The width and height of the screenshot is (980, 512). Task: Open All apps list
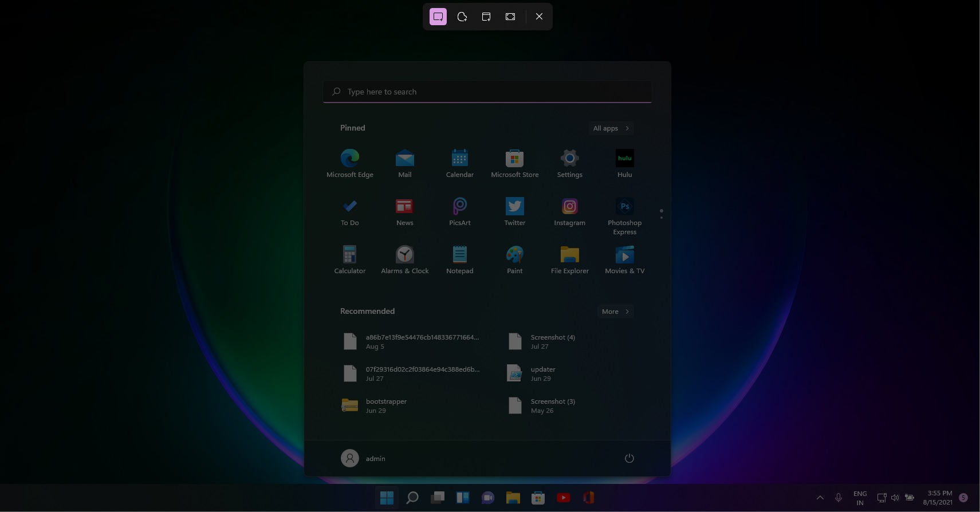click(611, 128)
